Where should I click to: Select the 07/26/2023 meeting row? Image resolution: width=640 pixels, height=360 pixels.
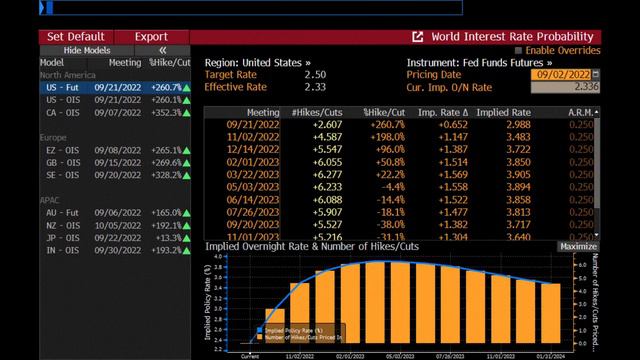(x=399, y=212)
